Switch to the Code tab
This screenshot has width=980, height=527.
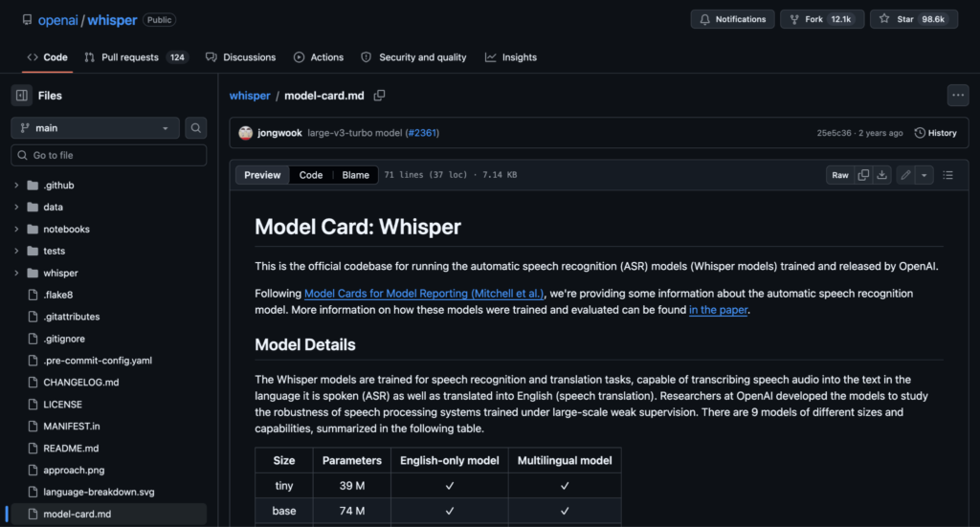click(48, 57)
